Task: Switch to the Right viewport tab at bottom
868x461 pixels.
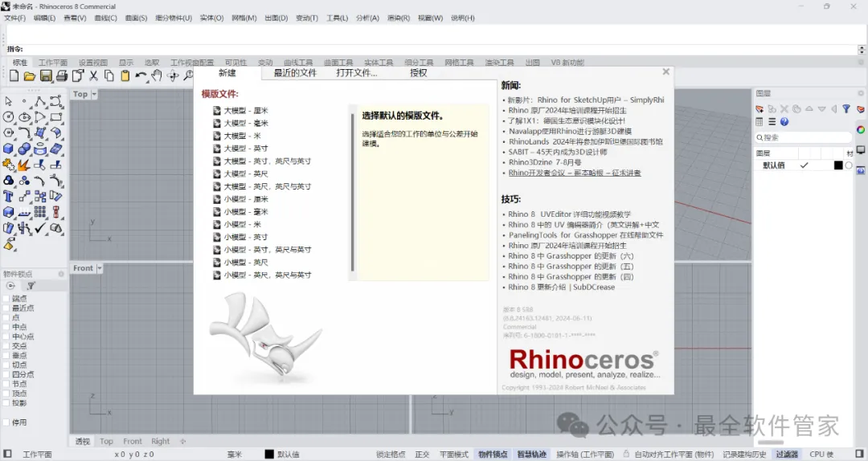Action: pyautogui.click(x=161, y=441)
